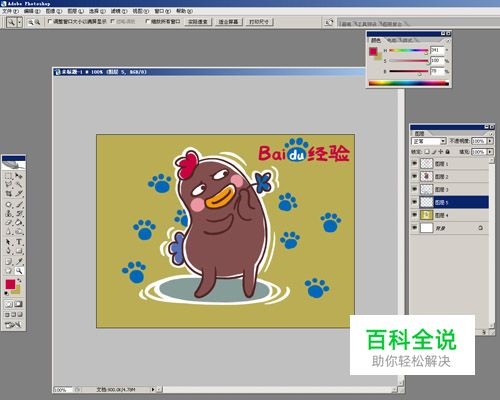The width and height of the screenshot is (500, 400).
Task: Click the 打印尺寸 button
Action: (259, 22)
